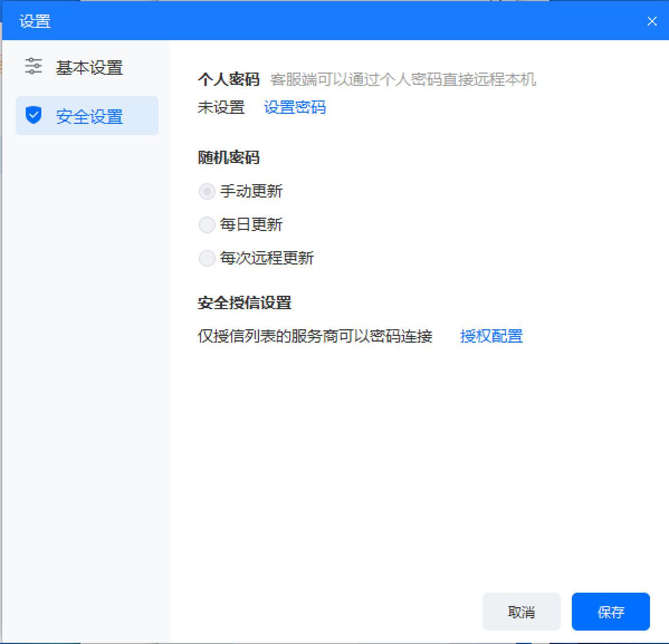Open the 设置密码 link

pos(295,107)
